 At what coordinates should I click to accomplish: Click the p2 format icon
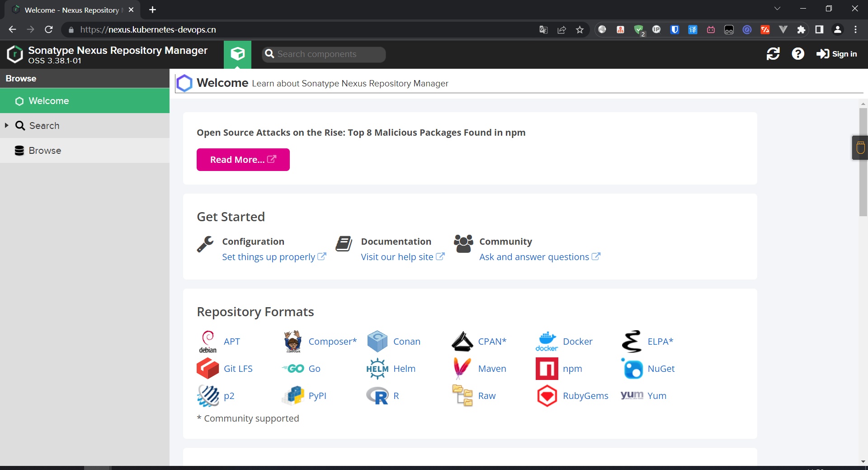point(208,396)
